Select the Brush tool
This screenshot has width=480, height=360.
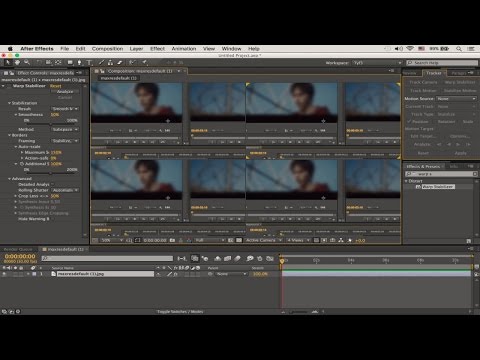point(101,62)
